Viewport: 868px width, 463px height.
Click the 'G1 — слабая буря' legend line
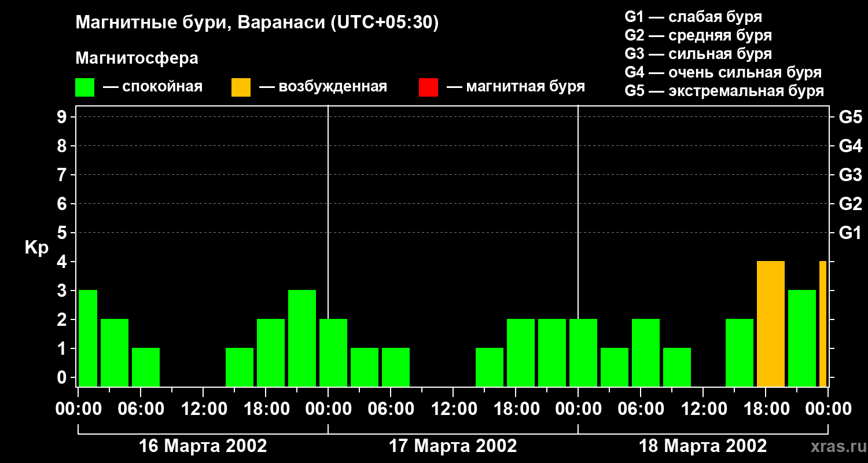pos(693,17)
